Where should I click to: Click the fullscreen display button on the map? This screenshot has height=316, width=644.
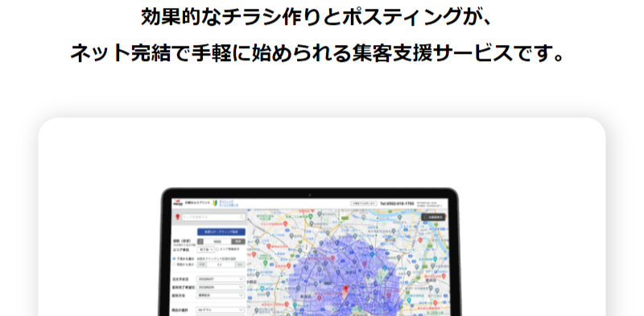pos(433,216)
